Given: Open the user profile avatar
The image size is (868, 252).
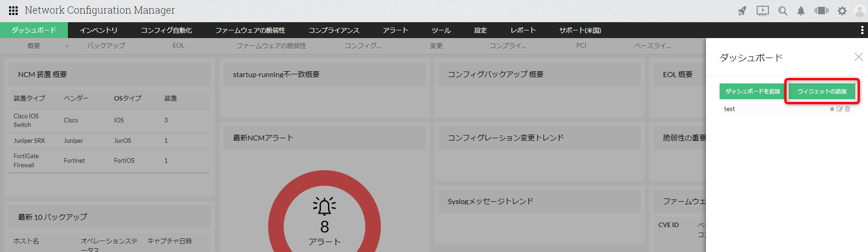Looking at the screenshot, I should 860,11.
